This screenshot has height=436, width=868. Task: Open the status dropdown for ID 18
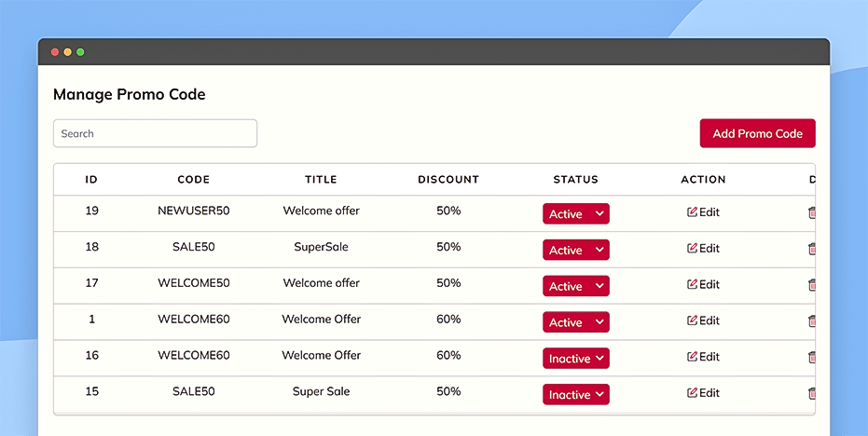tap(576, 250)
